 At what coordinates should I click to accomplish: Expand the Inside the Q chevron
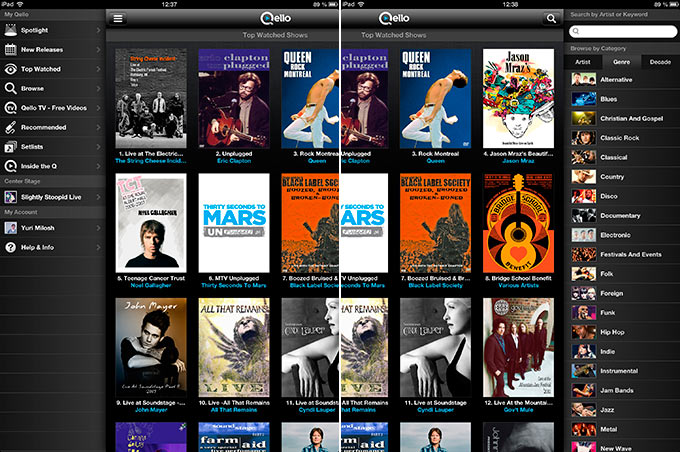point(98,166)
